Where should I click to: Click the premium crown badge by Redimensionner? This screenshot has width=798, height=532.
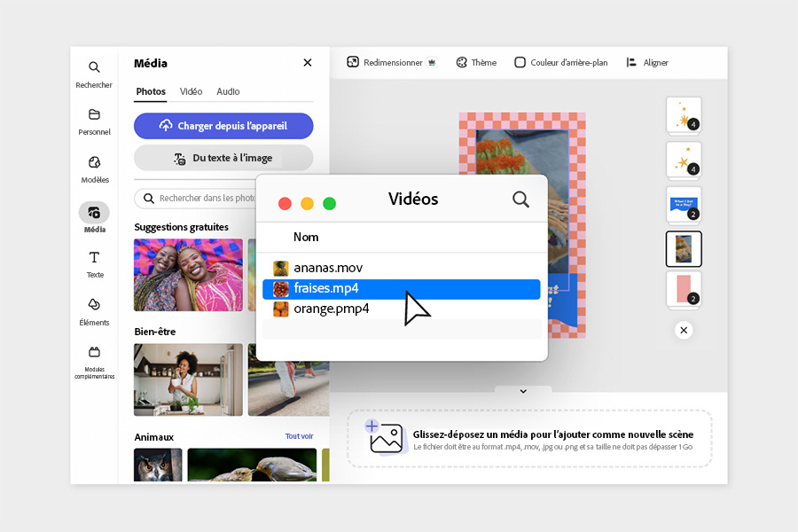tap(432, 63)
